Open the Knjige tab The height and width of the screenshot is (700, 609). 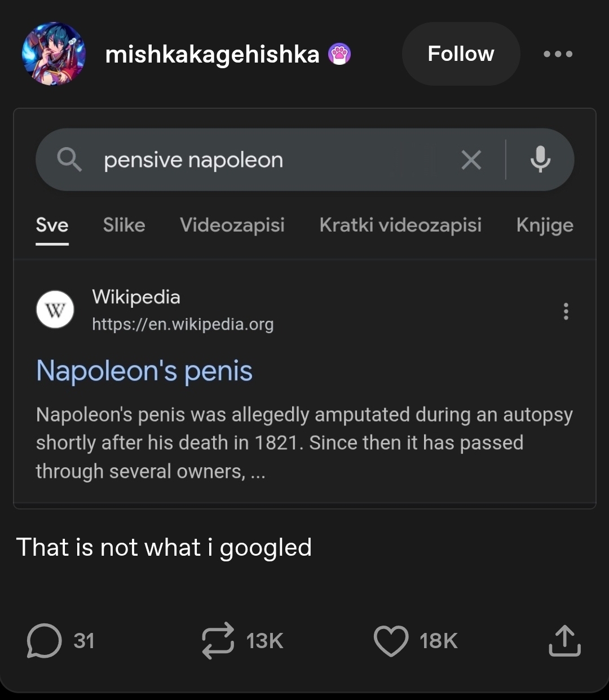545,225
